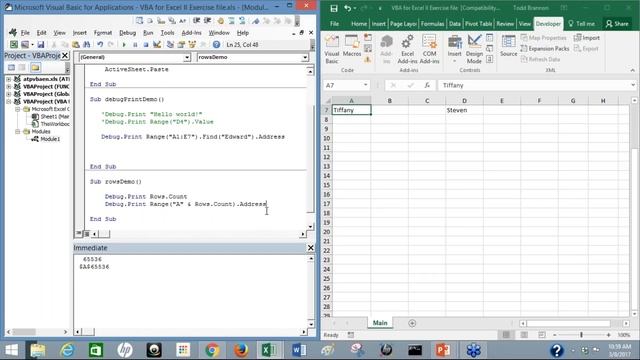This screenshot has height=360, width=640.
Task: Collapse the Modules folder node
Action: 18,131
